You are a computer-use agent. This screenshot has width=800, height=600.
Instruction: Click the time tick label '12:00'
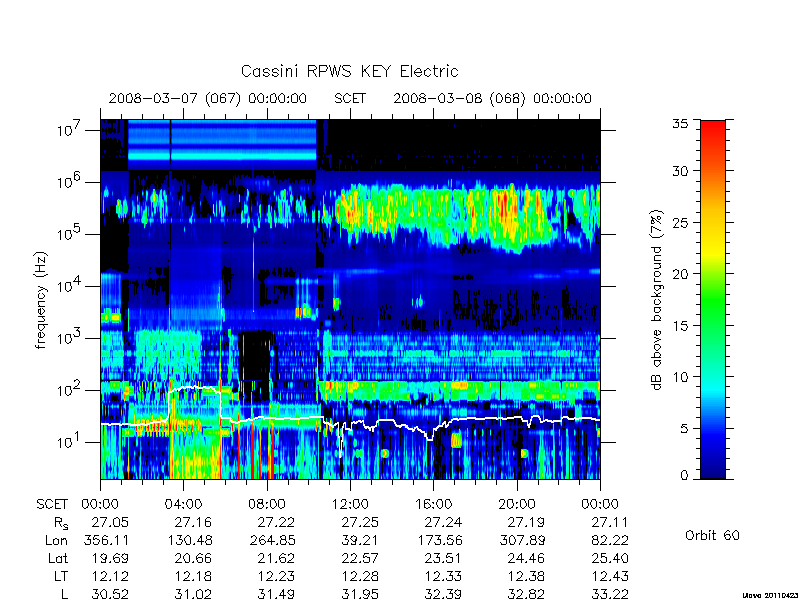(x=350, y=504)
